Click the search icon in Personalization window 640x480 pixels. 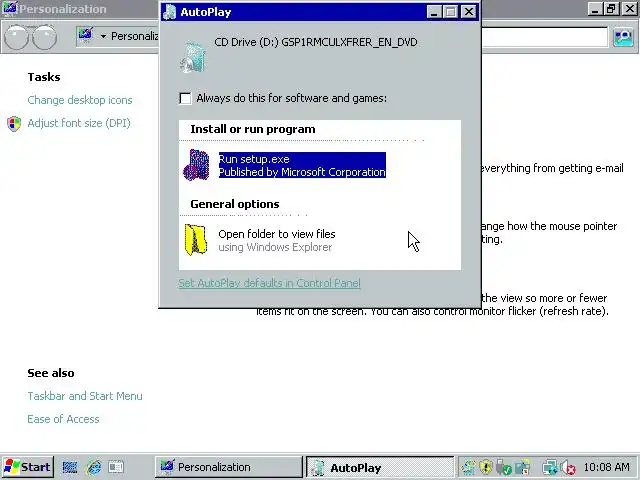tap(623, 37)
